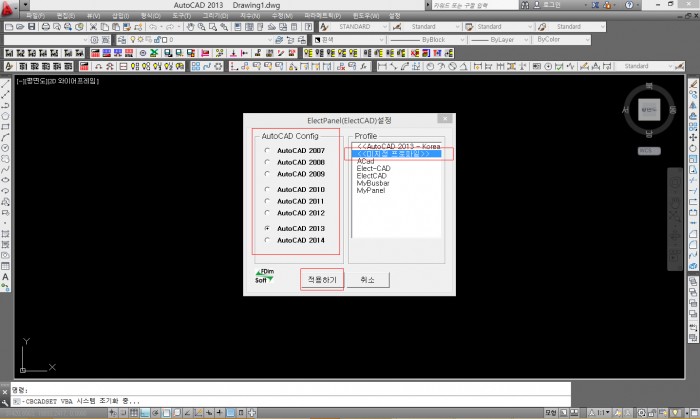The image size is (700, 419).
Task: Select the MyPanel profile entry
Action: [371, 190]
